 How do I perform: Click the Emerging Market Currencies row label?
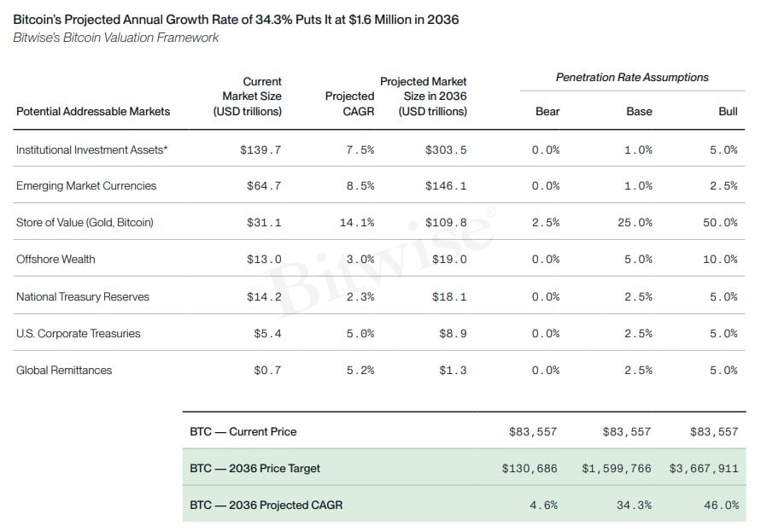tap(86, 186)
